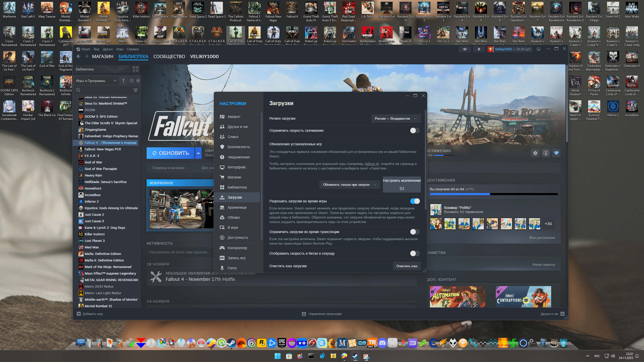Screen dimensions: 644x362
Task: Open the Регион загрузки dropdown
Action: (395, 118)
